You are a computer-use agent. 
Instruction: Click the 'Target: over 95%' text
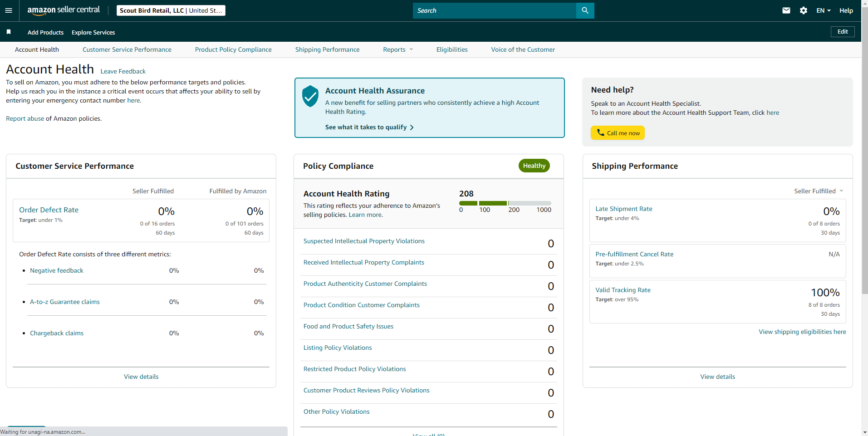[x=617, y=299]
